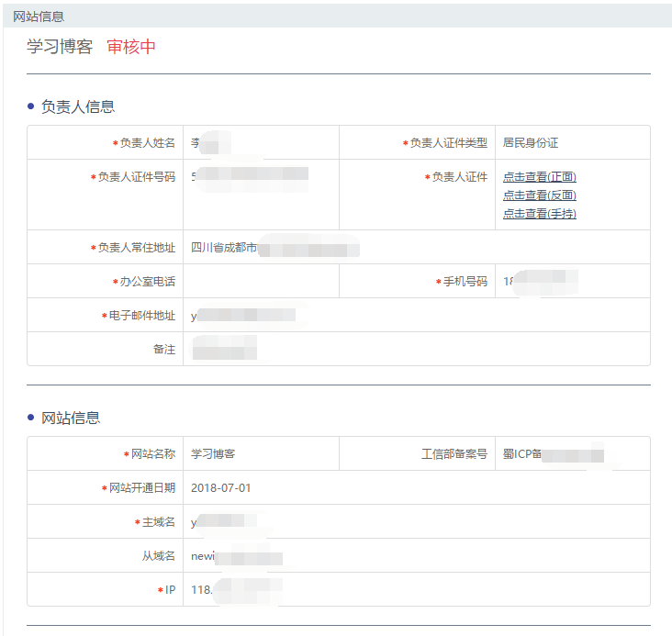The width and height of the screenshot is (672, 636).
Task: Click the 从域名 value starting with newi
Action: coord(236,556)
